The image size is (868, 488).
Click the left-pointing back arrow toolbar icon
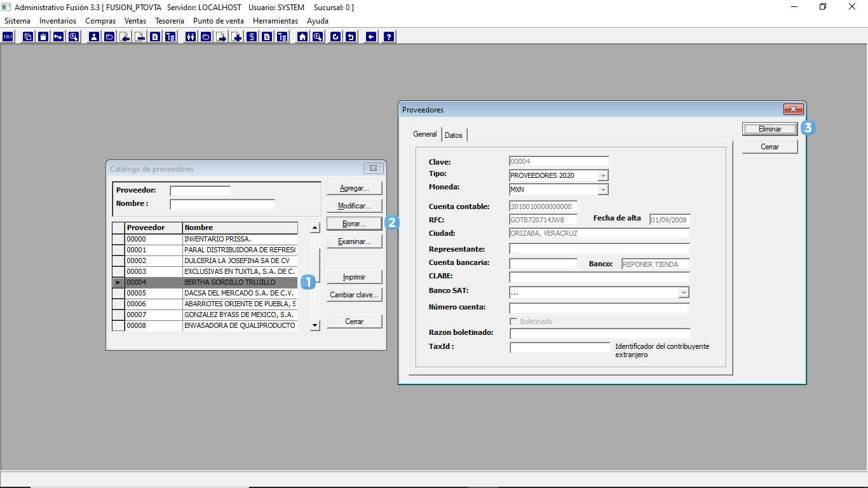click(371, 37)
